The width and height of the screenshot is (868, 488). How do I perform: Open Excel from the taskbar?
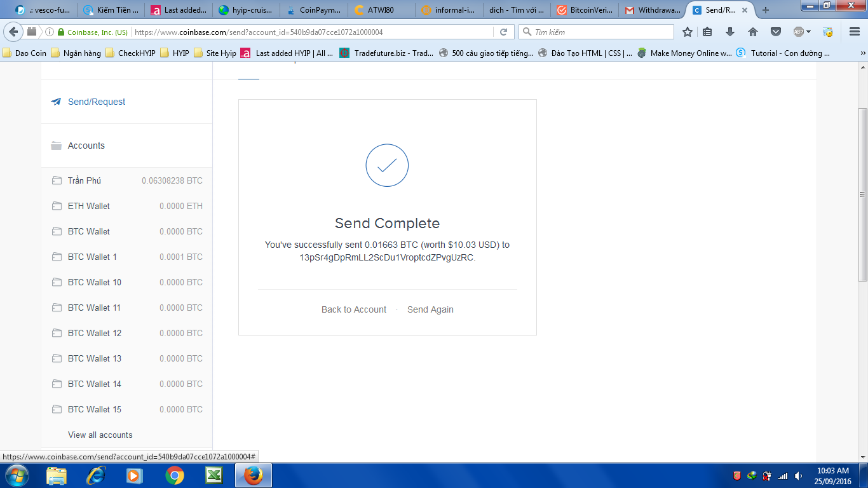213,475
